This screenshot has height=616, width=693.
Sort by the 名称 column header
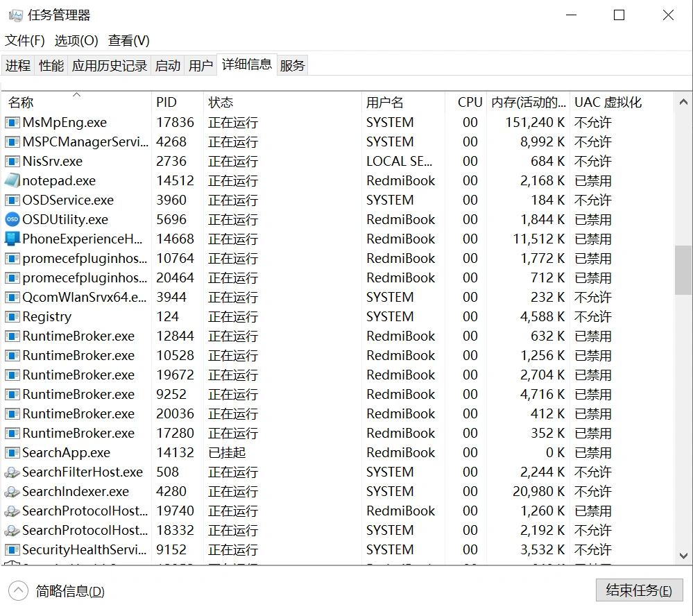pos(21,103)
